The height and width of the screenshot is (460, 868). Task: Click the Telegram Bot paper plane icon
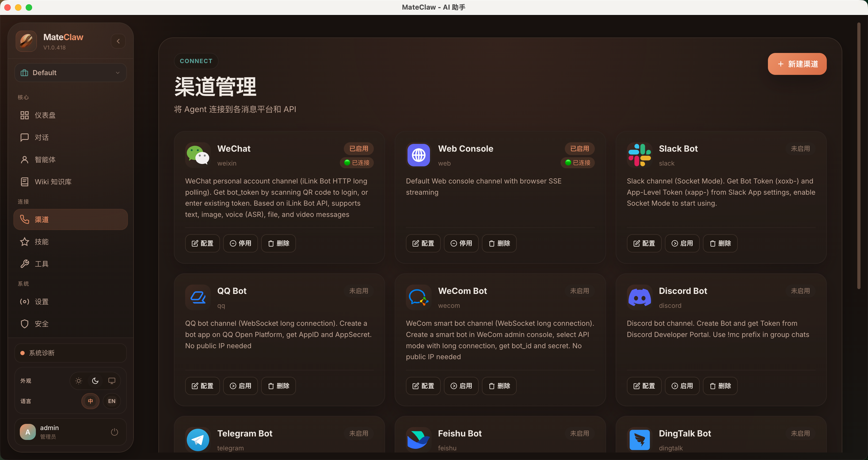tap(198, 439)
